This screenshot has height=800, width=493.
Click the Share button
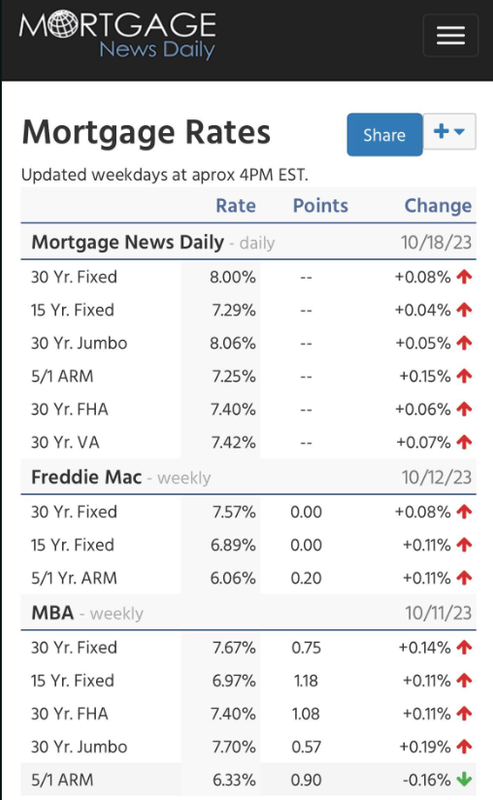tap(384, 135)
